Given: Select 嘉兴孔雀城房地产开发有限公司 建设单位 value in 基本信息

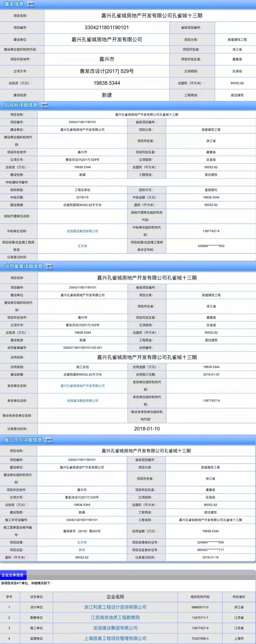Looking at the screenshot, I should pyautogui.click(x=107, y=40).
